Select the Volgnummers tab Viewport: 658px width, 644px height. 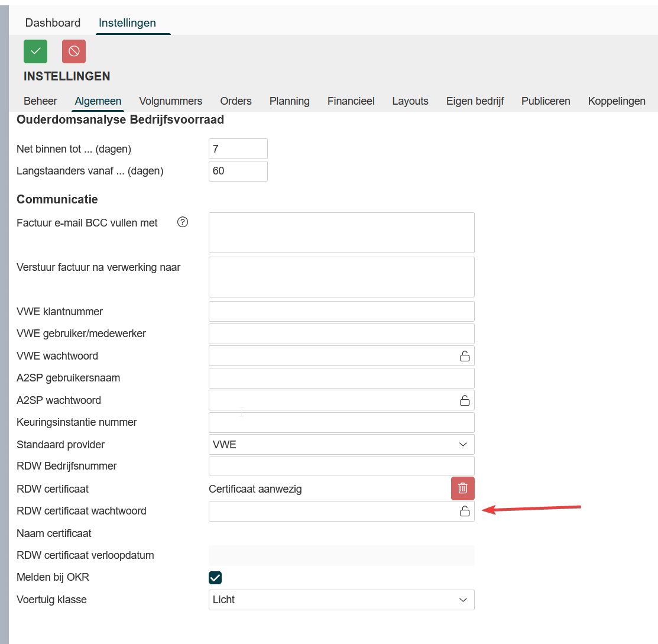point(170,101)
